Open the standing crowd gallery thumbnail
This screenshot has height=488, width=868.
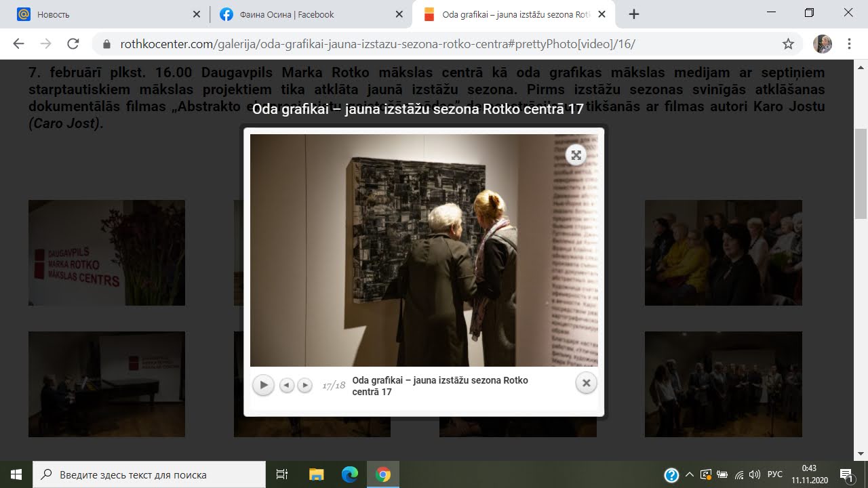click(723, 384)
